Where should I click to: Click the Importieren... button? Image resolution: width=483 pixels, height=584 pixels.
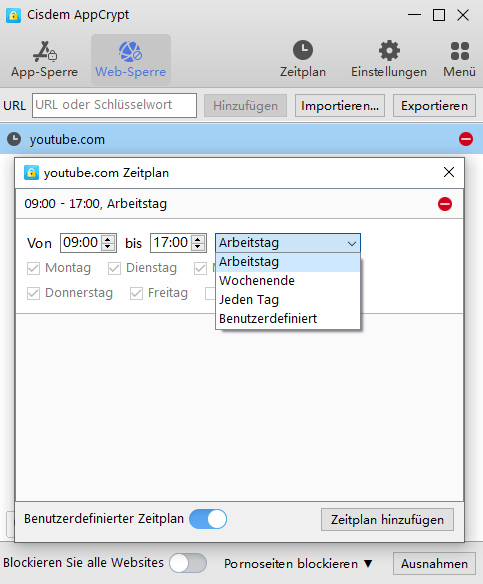point(340,106)
